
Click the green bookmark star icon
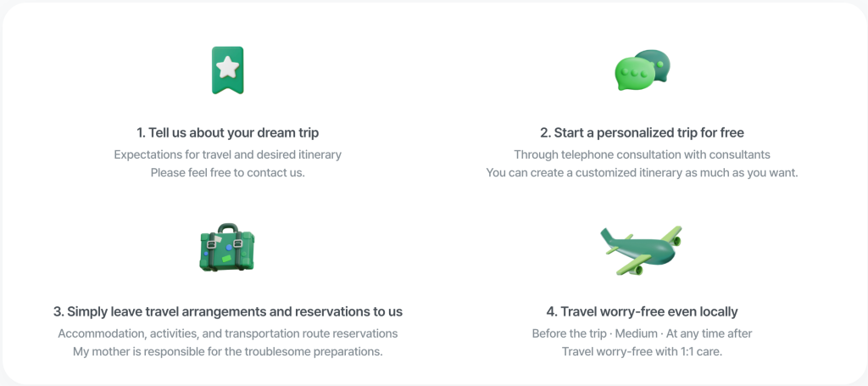(x=227, y=70)
